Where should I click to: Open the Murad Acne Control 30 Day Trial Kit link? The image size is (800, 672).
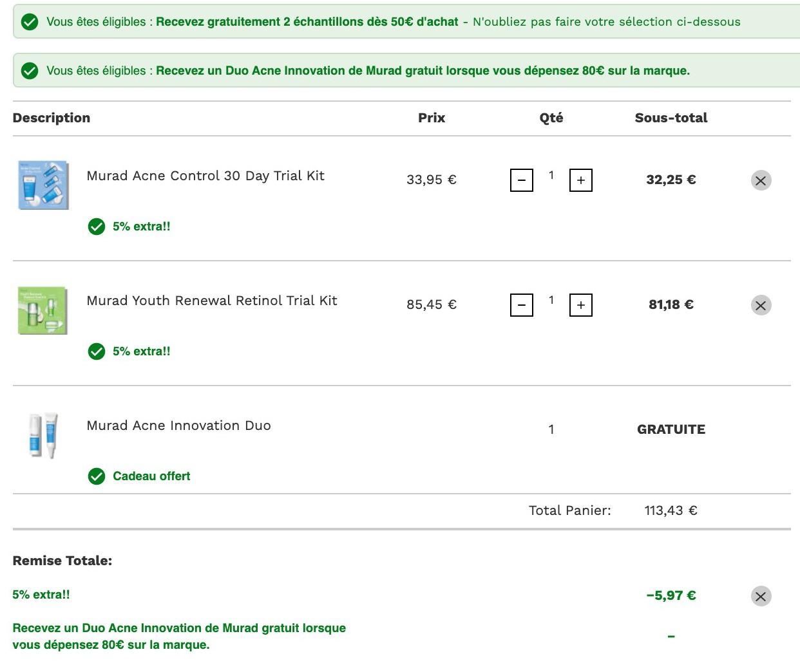pos(205,176)
